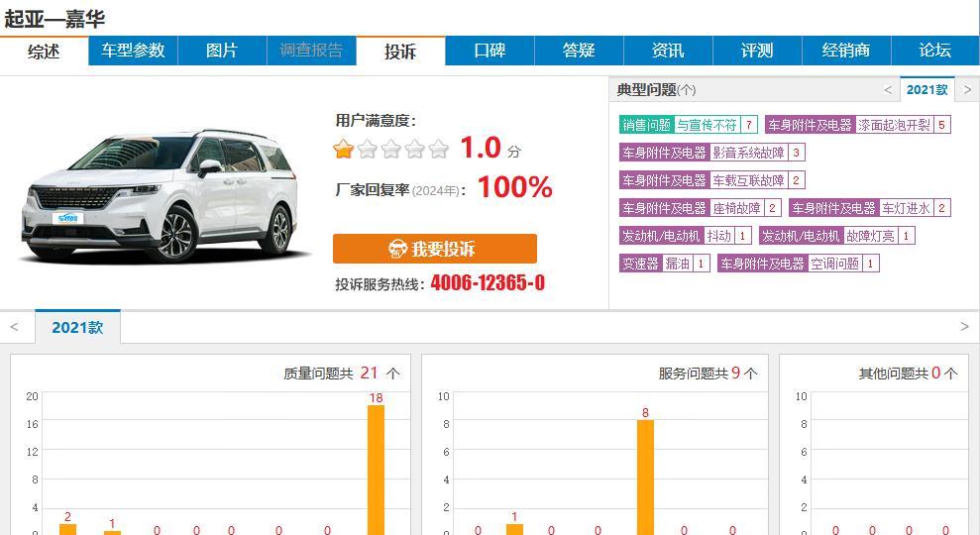Viewport: 980px width, 535px height.
Task: Open the 调查报告 tab
Action: click(x=311, y=52)
